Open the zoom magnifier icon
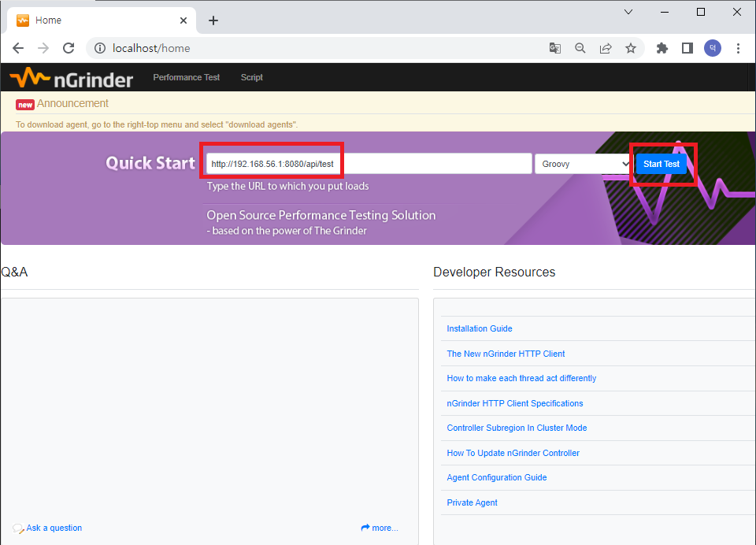The image size is (756, 545). 580,48
